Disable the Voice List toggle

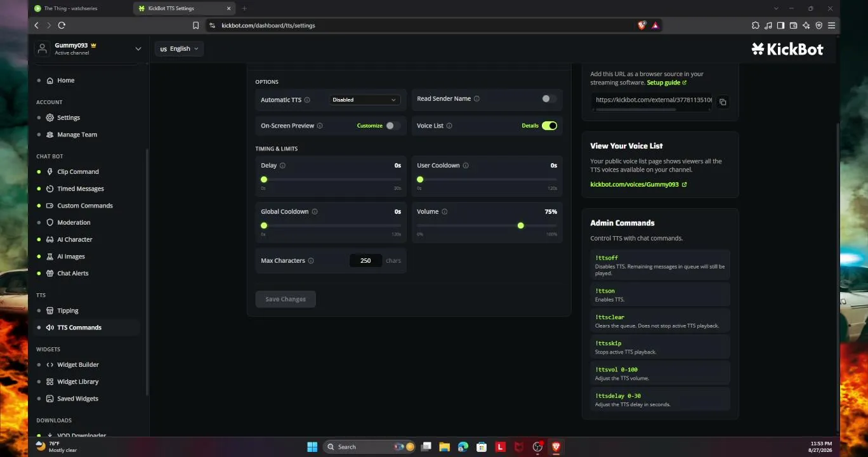pyautogui.click(x=549, y=126)
